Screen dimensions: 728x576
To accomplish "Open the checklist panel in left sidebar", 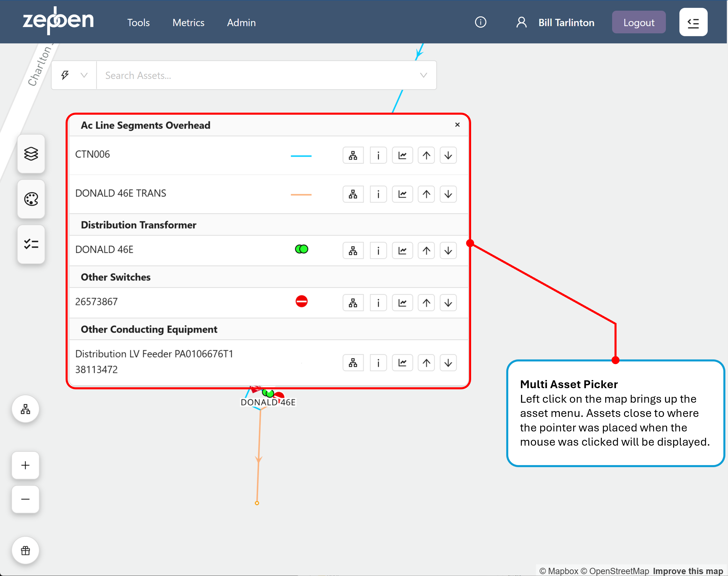I will point(31,244).
